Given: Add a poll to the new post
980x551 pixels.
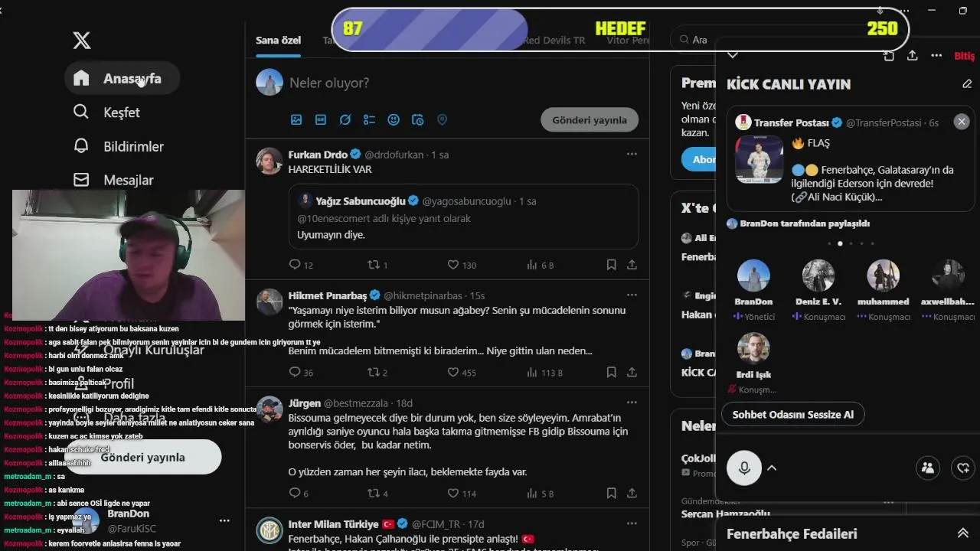Looking at the screenshot, I should 369,119.
